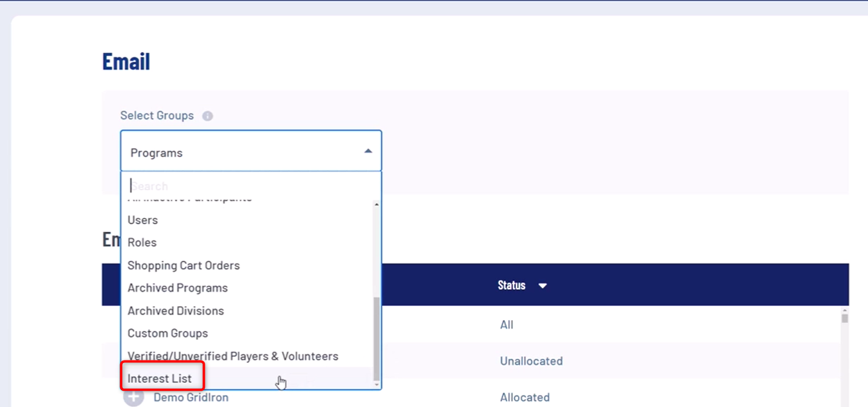This screenshot has height=407, width=868.
Task: Choose Archived Divisions from the list
Action: (x=176, y=310)
